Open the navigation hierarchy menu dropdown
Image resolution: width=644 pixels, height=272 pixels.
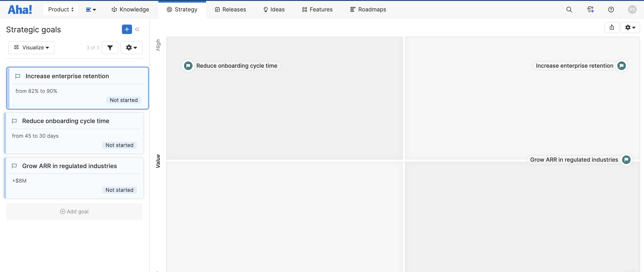[91, 9]
